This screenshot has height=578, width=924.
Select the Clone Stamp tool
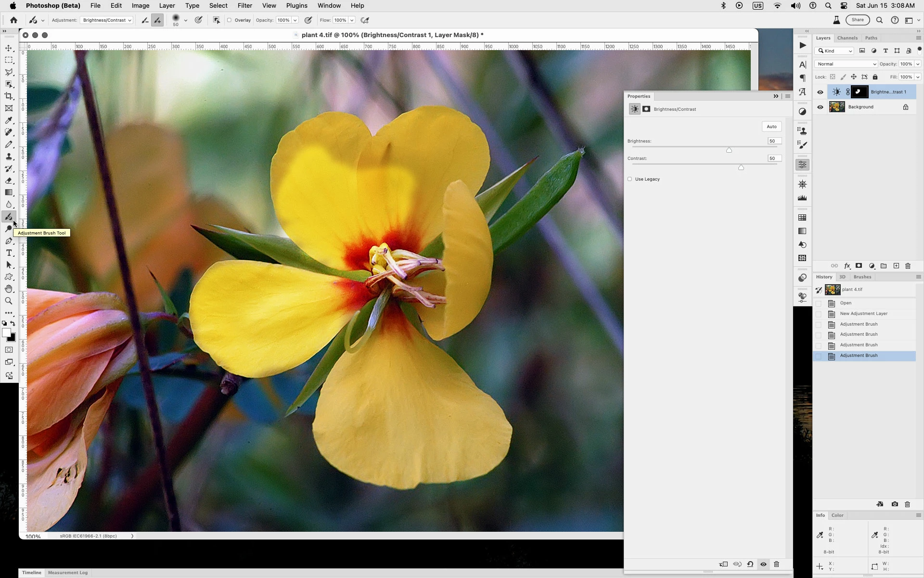[9, 157]
